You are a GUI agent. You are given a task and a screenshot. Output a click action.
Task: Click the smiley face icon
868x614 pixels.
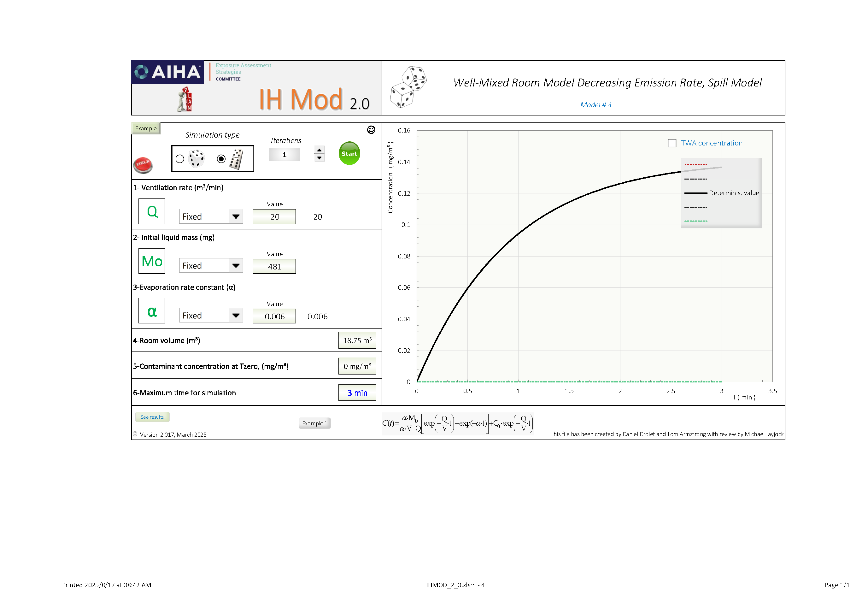(371, 130)
